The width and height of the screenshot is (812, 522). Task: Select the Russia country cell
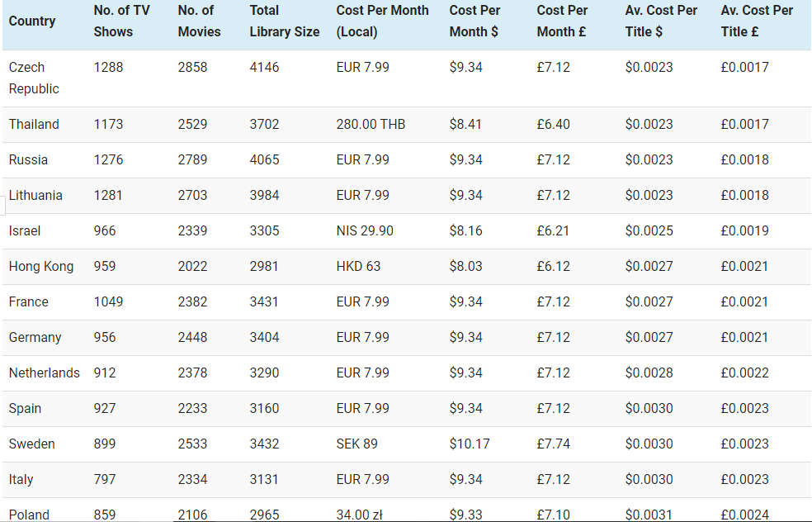(x=29, y=159)
